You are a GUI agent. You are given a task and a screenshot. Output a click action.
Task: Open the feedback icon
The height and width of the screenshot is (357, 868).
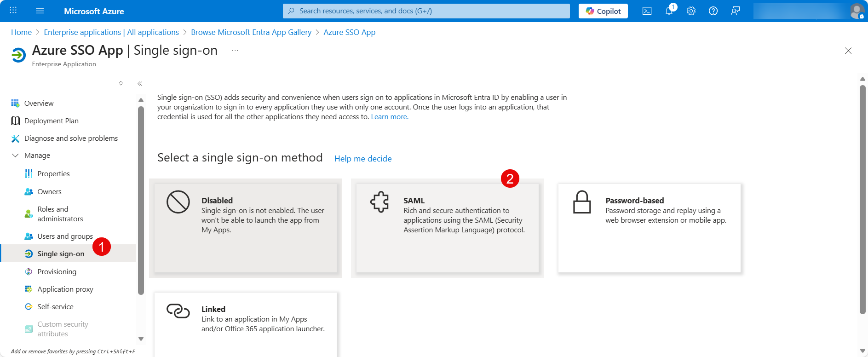pos(735,11)
